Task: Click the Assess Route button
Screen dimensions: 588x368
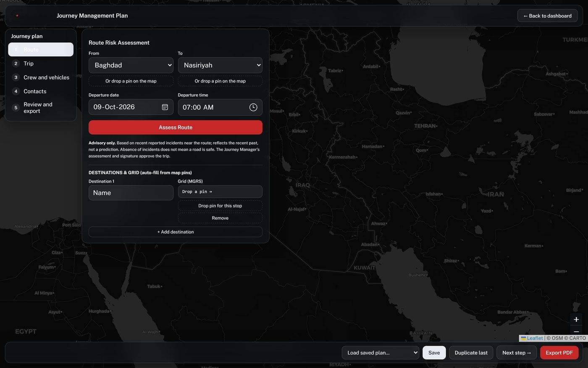Action: [176, 127]
